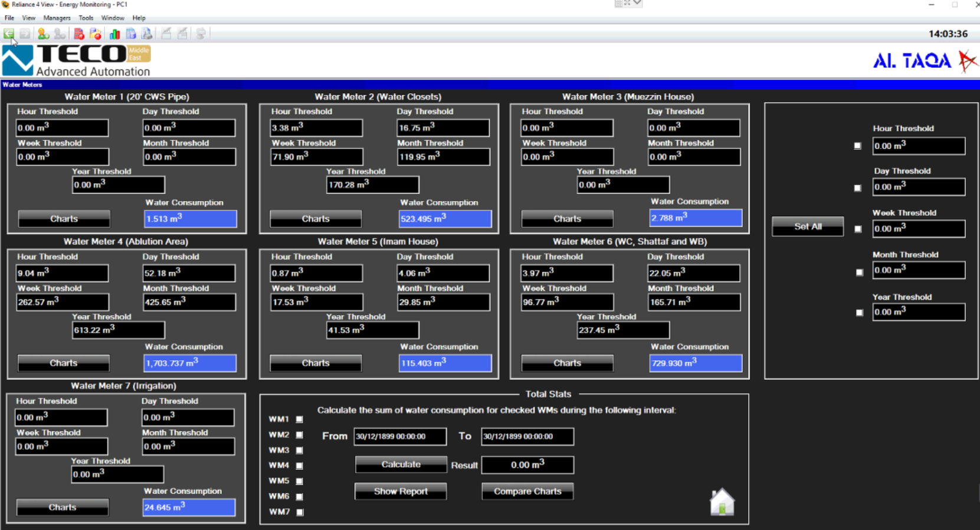Viewport: 980px width, 530px height.
Task: Click the log on user toolbar icon
Action: point(43,34)
